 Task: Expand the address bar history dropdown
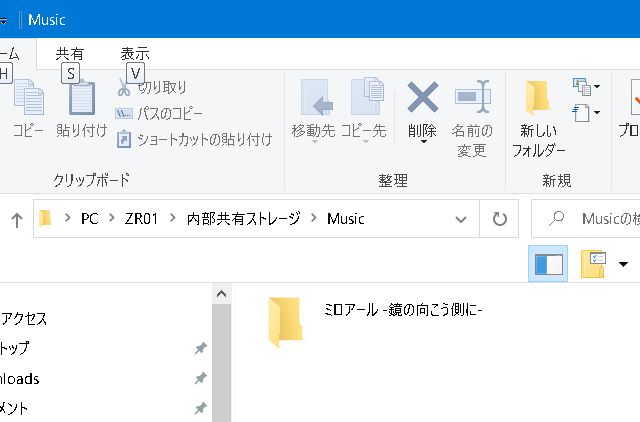(461, 219)
